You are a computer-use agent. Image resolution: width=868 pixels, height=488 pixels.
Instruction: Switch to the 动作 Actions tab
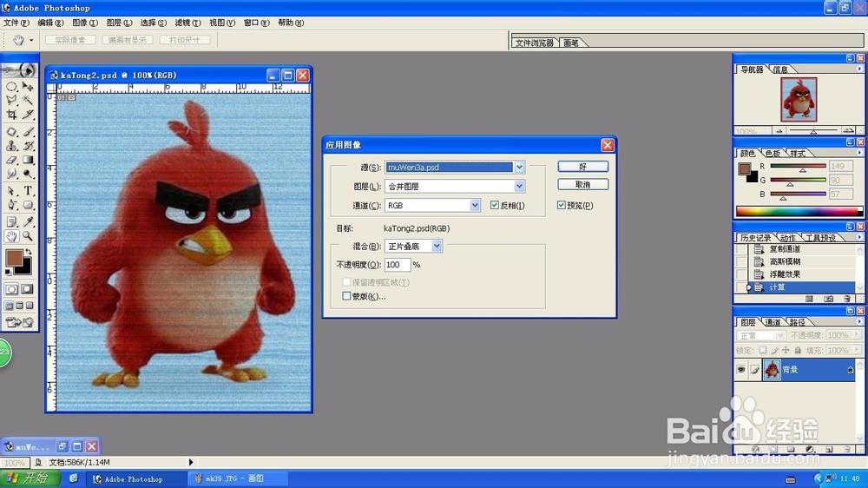click(787, 238)
